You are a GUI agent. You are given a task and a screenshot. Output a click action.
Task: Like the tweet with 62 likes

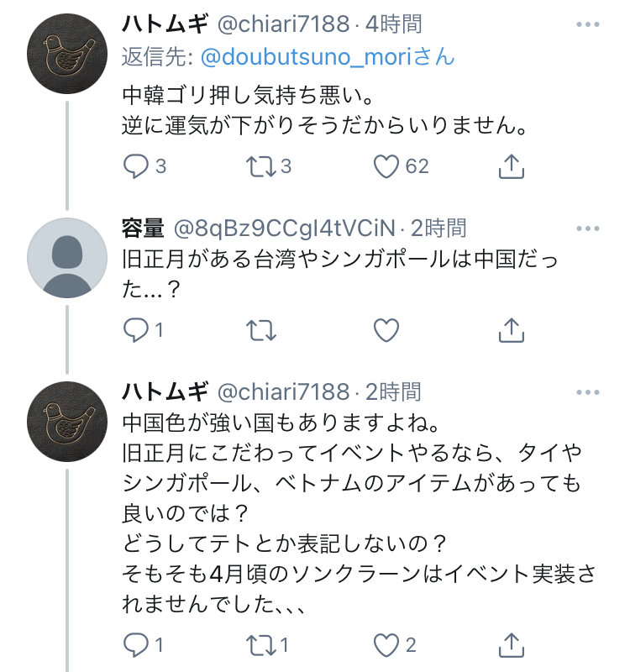386,167
